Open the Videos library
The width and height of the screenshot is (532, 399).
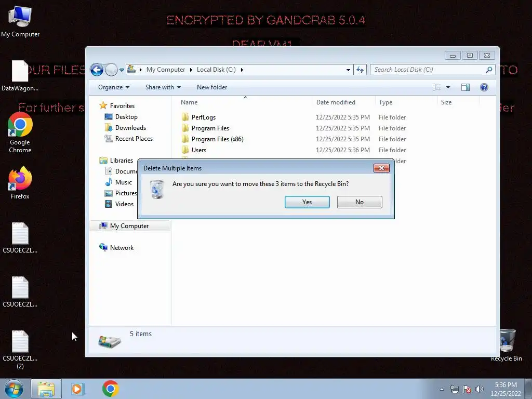click(124, 204)
